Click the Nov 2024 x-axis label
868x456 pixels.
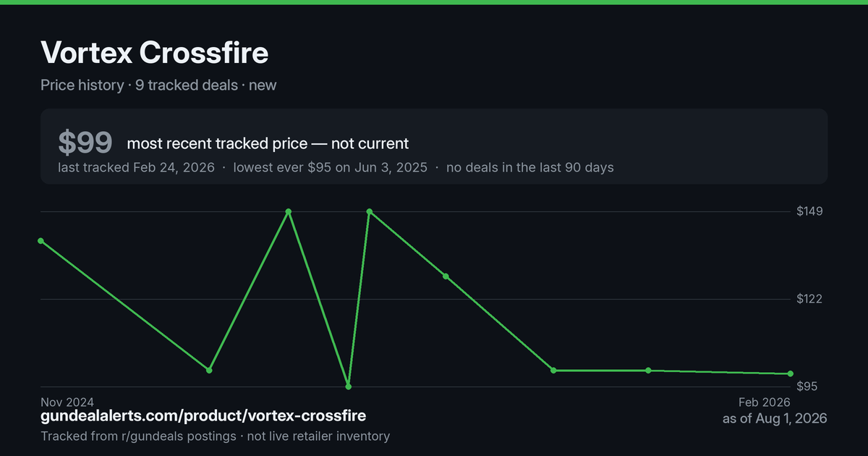(67, 402)
